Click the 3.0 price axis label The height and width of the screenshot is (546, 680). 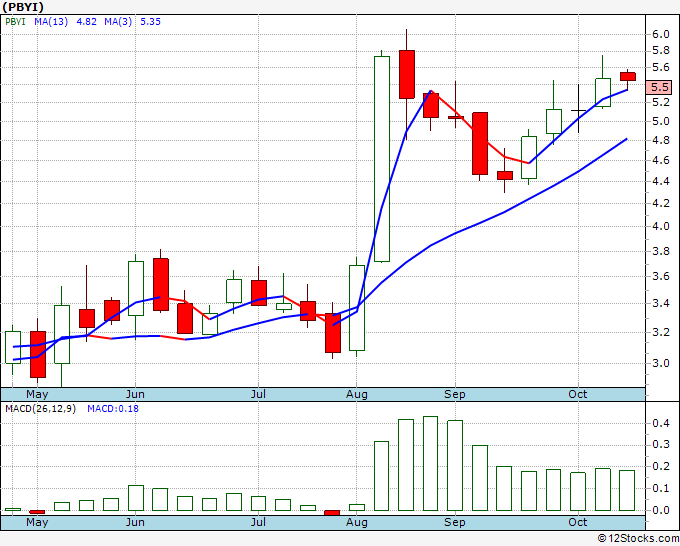click(660, 363)
